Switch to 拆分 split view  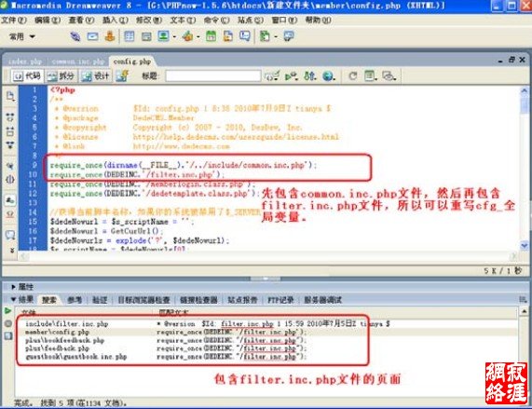(x=61, y=76)
